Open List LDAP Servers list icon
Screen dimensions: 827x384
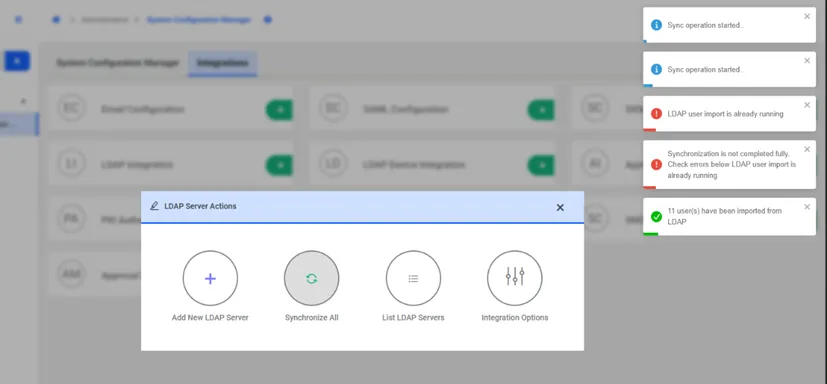click(413, 279)
